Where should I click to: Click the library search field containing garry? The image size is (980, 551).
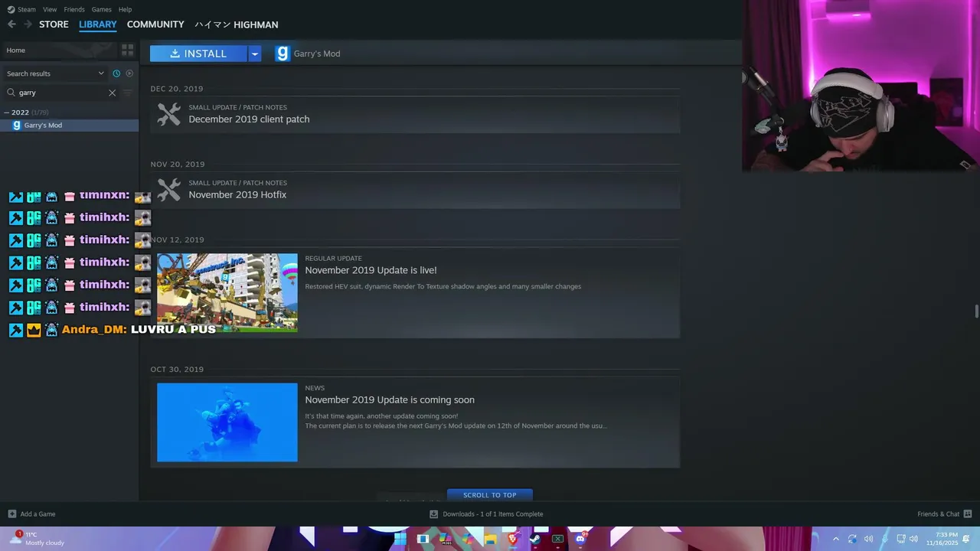click(61, 93)
